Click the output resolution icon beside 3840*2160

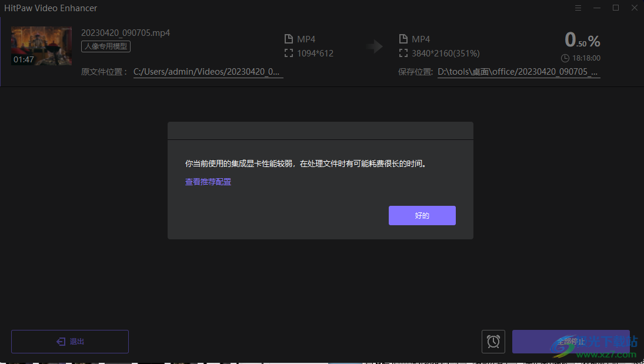pos(403,53)
